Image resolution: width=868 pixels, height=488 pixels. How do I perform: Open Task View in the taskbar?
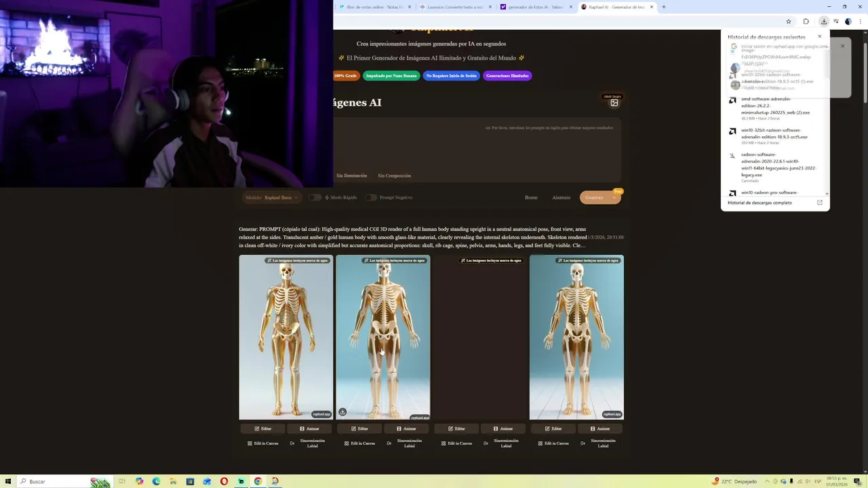coord(122,481)
